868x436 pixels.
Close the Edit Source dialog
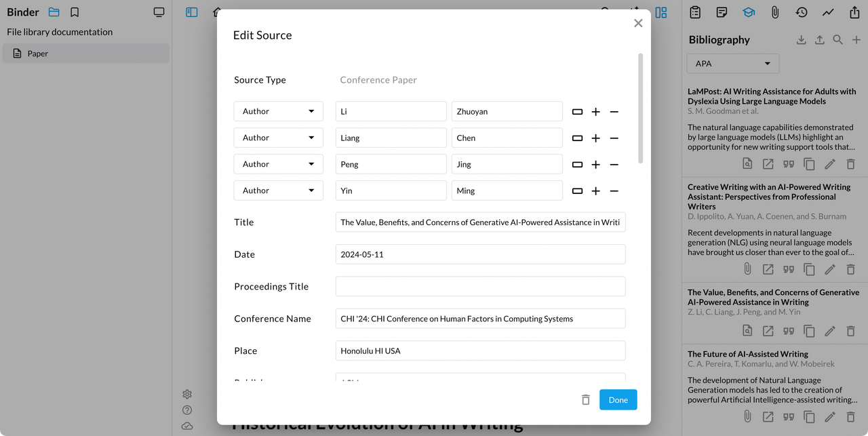[x=637, y=24]
